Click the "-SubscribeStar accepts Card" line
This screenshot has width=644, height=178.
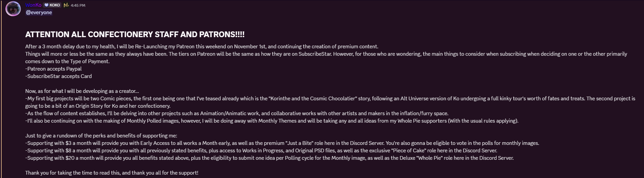(x=58, y=76)
